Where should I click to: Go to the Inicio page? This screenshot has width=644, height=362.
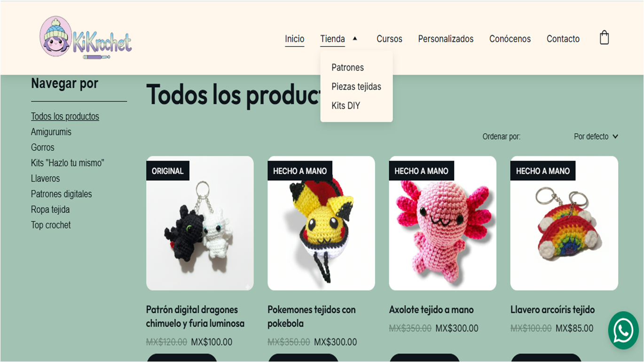point(294,39)
